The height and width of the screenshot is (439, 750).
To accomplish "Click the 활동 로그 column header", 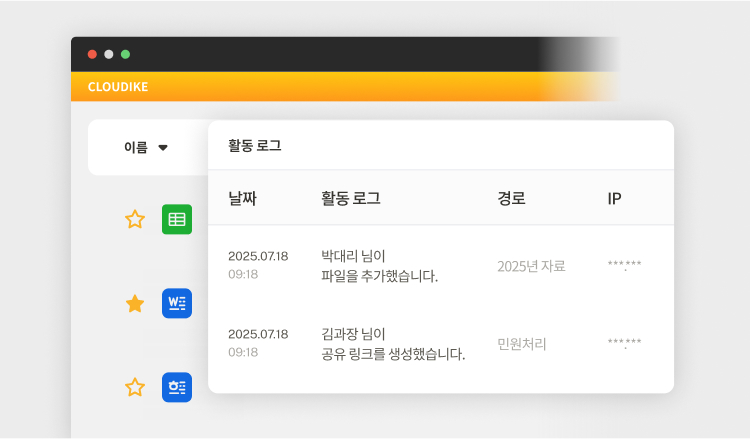I will (351, 198).
